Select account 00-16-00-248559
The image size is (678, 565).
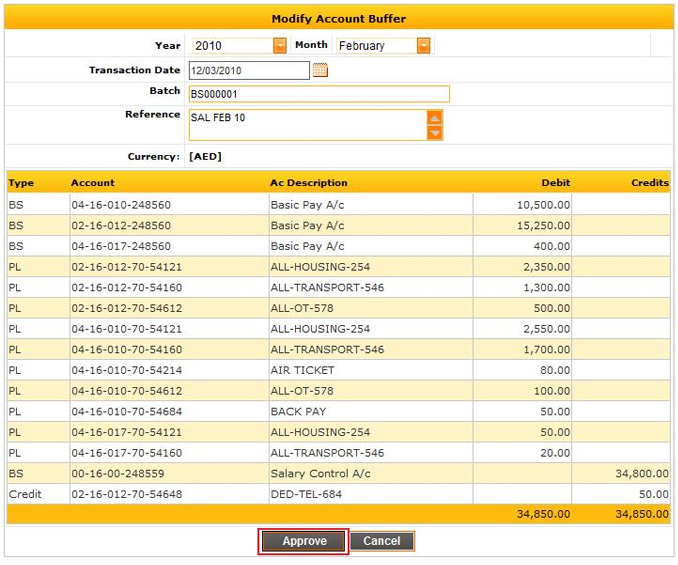(x=118, y=474)
